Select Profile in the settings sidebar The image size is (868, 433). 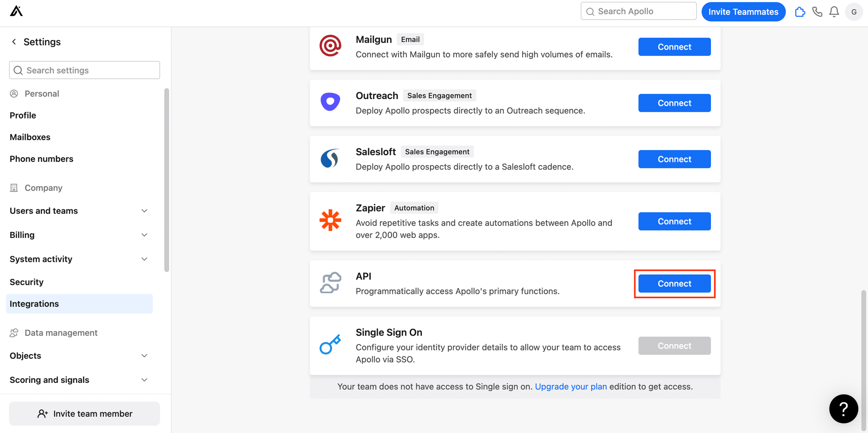[23, 115]
